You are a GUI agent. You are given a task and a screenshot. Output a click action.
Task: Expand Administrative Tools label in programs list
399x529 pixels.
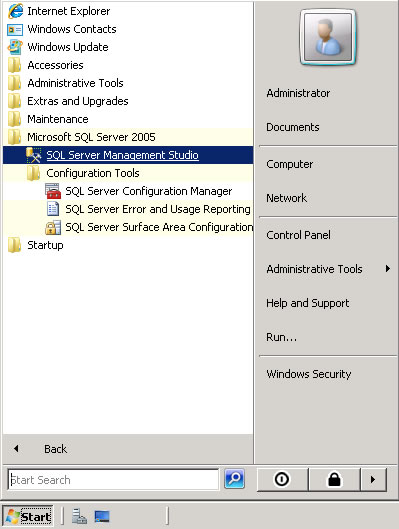(75, 83)
